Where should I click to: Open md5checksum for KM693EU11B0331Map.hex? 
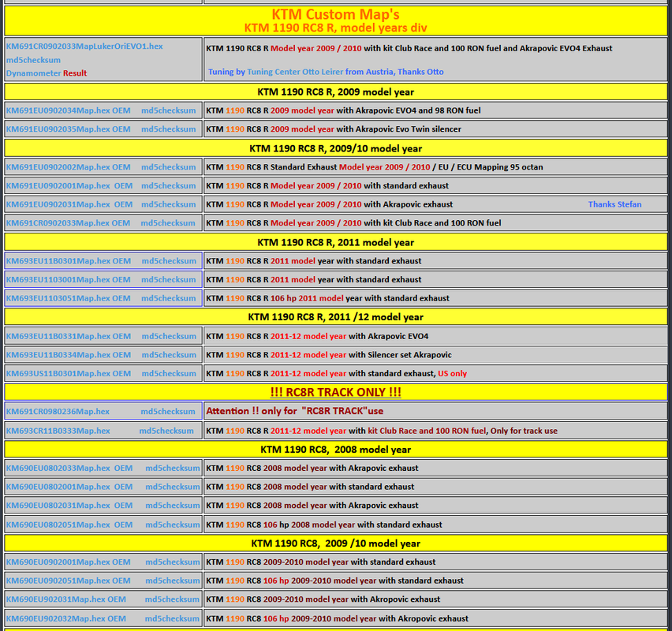(x=169, y=337)
